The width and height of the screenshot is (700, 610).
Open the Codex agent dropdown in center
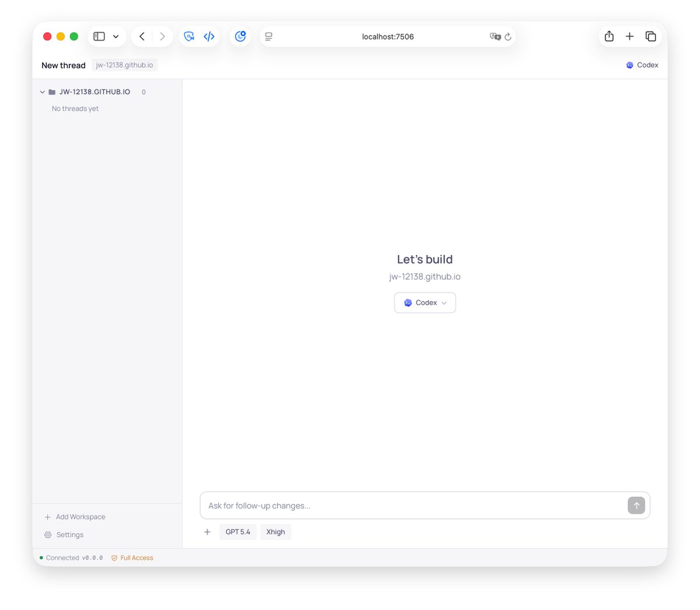pyautogui.click(x=425, y=302)
